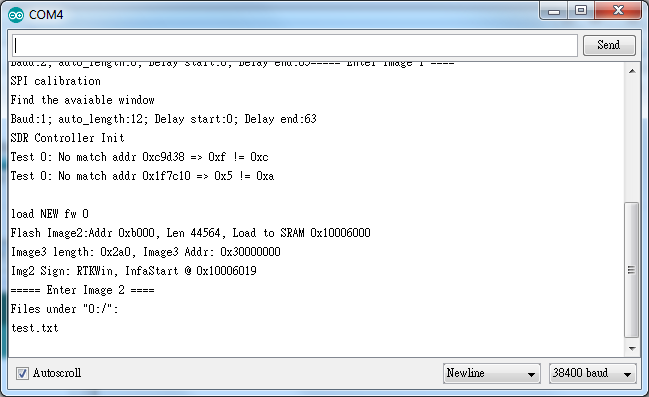The width and height of the screenshot is (649, 397).
Task: Click the scrollbar down arrow
Action: (x=632, y=349)
